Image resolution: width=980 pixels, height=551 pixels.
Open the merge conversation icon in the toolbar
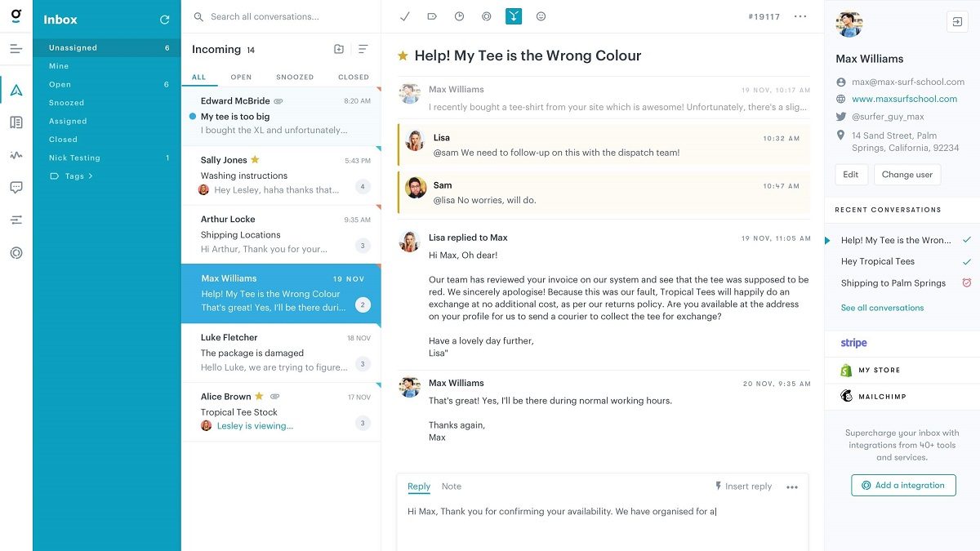click(514, 16)
